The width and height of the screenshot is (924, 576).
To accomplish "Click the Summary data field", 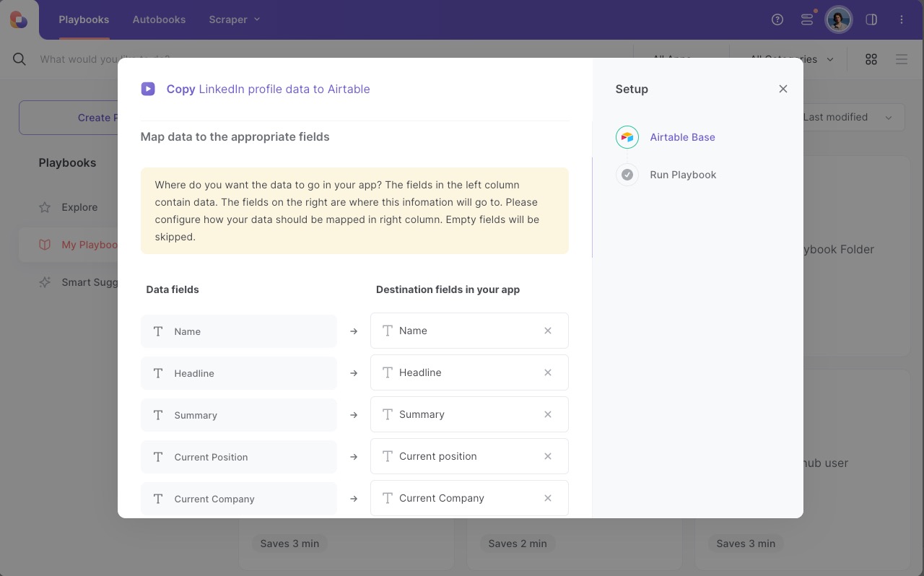I will point(239,415).
